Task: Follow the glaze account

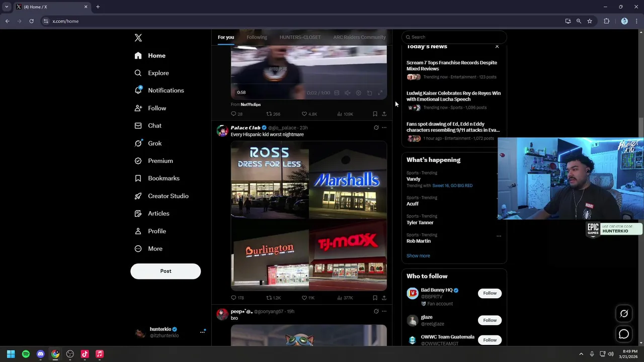Action: [x=490, y=320]
